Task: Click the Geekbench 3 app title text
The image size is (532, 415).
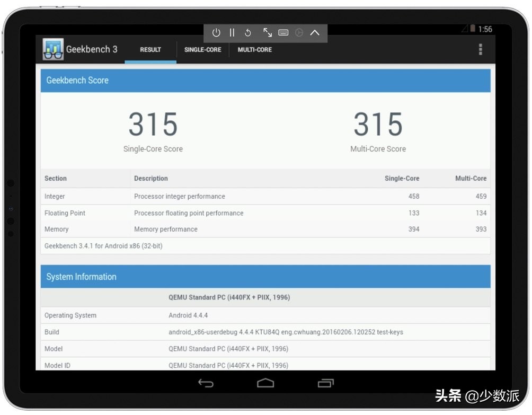Action: (x=92, y=49)
